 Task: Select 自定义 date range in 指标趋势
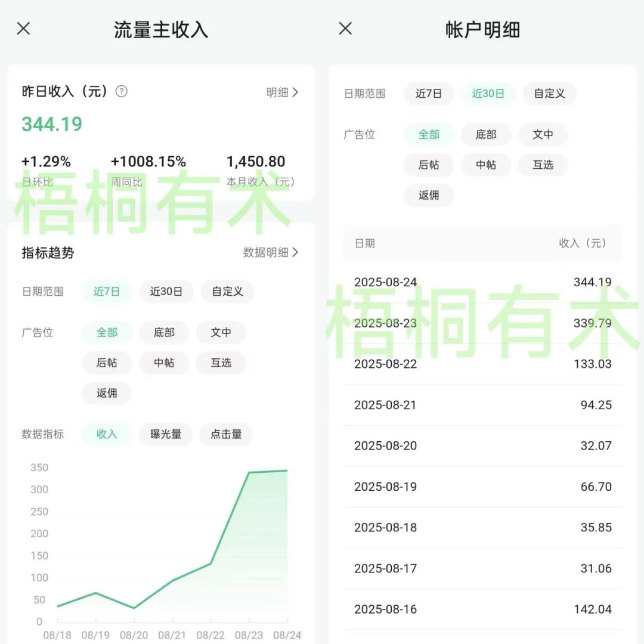pyautogui.click(x=227, y=292)
